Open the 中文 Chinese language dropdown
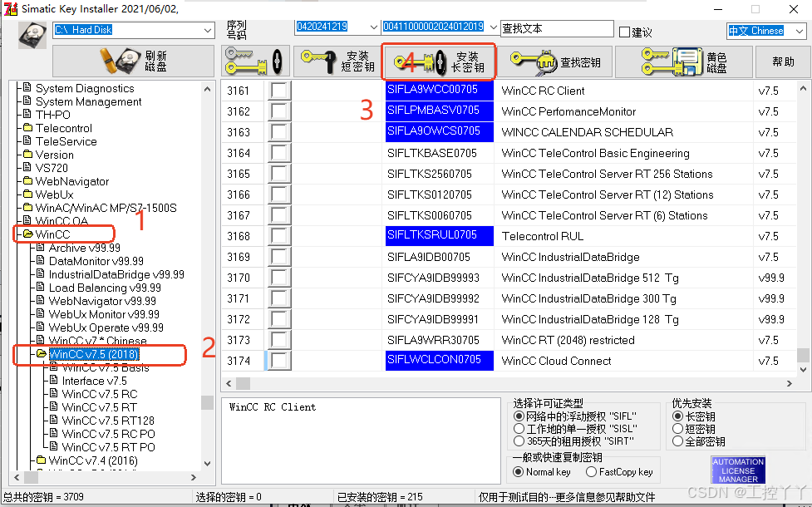 [x=799, y=31]
